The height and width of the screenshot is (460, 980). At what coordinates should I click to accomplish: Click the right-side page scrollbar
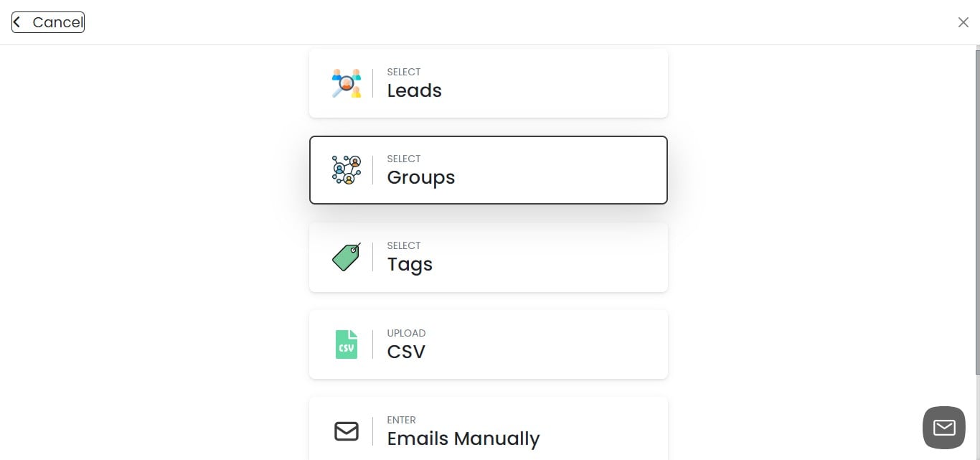(x=976, y=215)
